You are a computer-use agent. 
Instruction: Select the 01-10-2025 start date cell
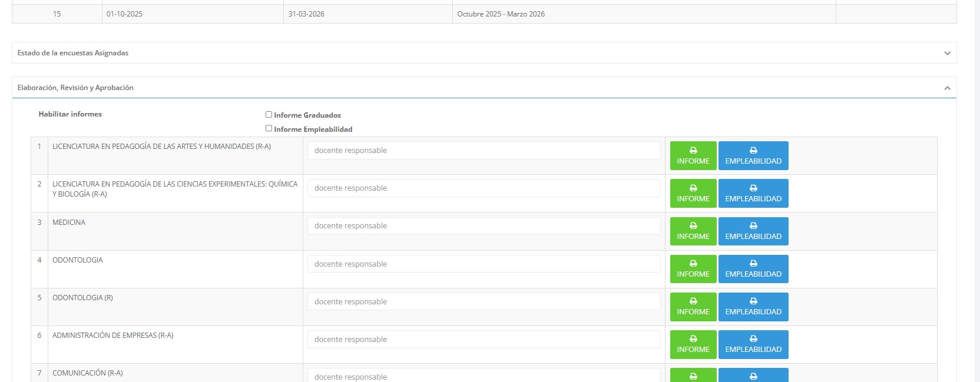point(193,14)
